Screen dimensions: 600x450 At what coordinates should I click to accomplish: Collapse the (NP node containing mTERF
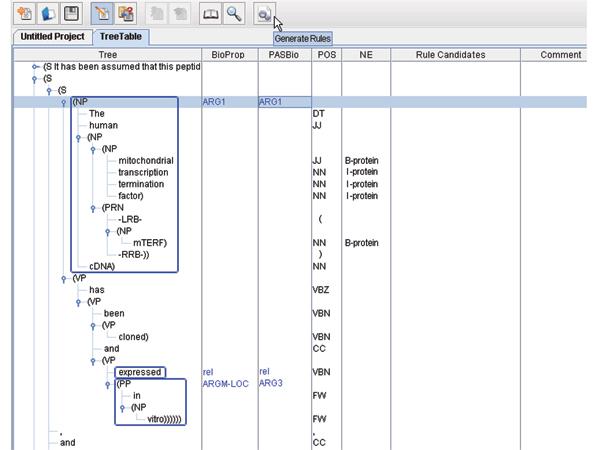(108, 232)
